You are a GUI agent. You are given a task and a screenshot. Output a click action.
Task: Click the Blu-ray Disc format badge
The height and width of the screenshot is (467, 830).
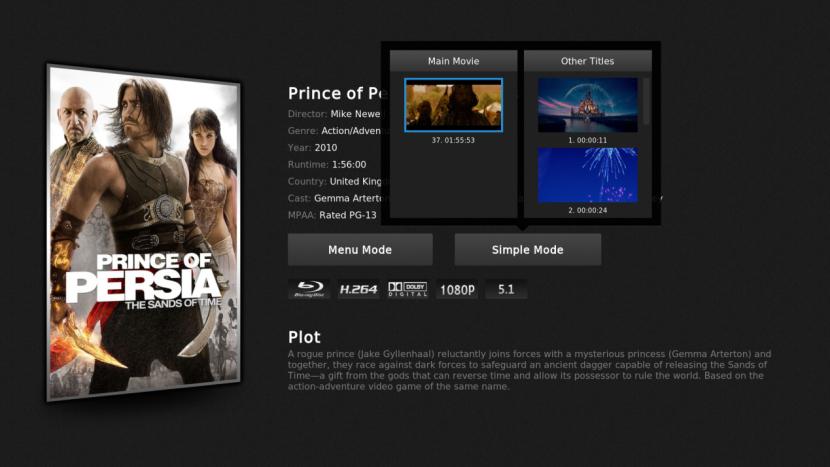click(x=309, y=289)
